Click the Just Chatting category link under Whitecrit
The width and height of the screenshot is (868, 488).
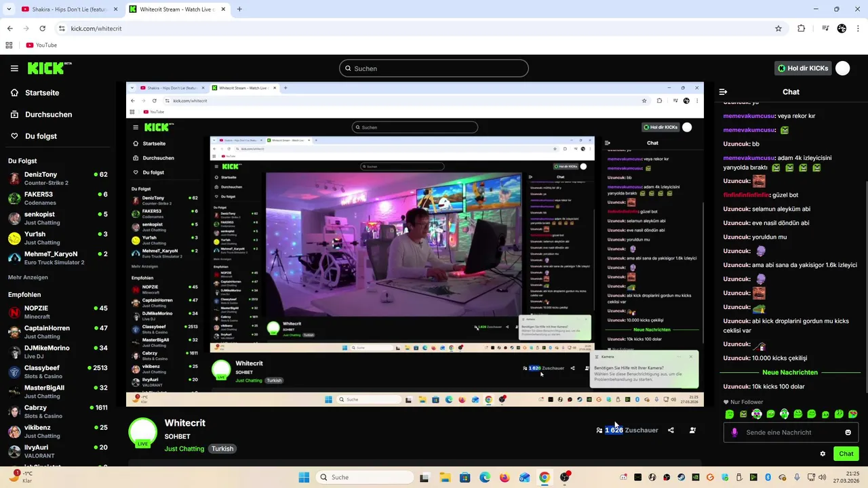[184, 449]
